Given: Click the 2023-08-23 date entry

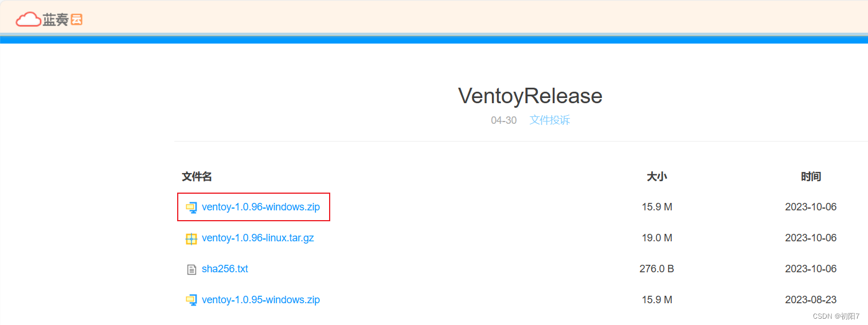Looking at the screenshot, I should [811, 300].
